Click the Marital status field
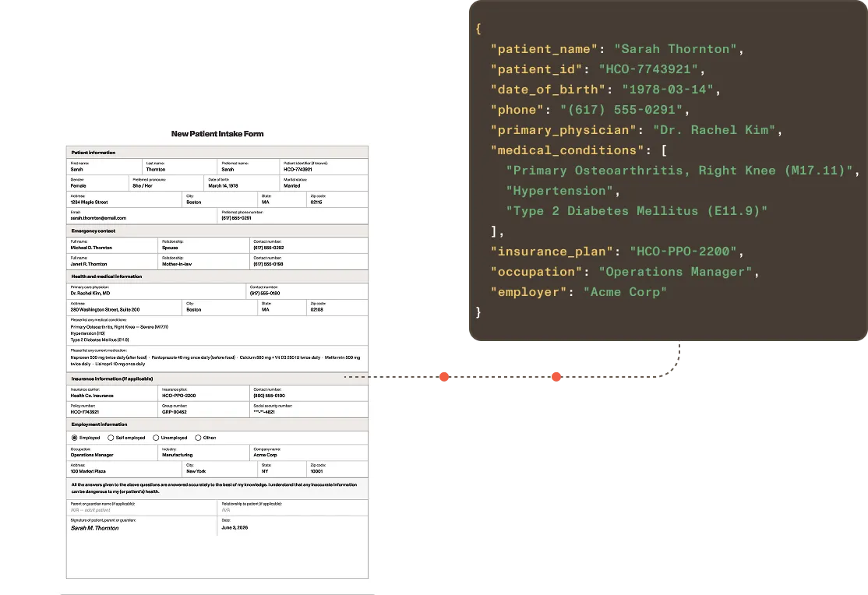The image size is (868, 595). coord(324,183)
